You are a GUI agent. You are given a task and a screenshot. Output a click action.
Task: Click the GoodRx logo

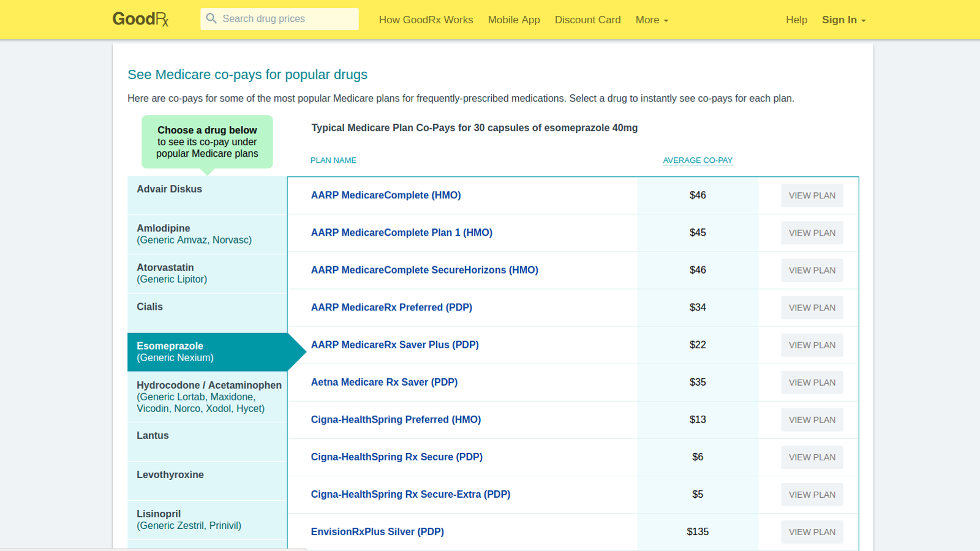[140, 19]
